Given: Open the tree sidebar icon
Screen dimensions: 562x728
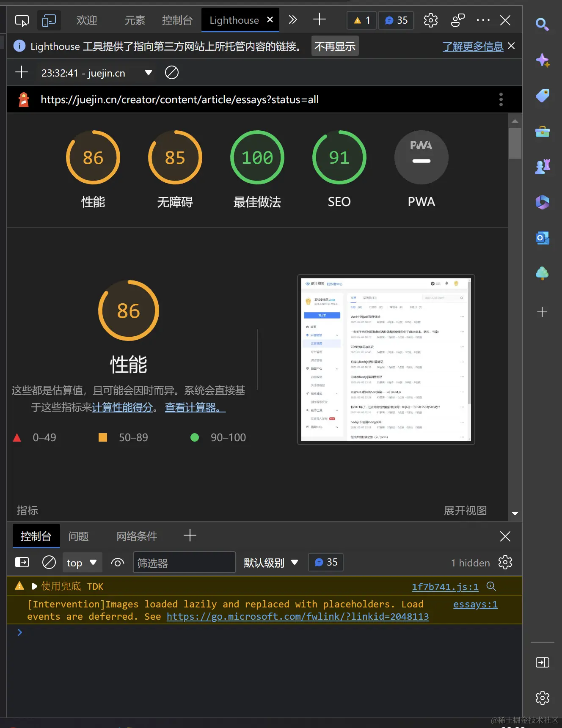Looking at the screenshot, I should point(542,273).
